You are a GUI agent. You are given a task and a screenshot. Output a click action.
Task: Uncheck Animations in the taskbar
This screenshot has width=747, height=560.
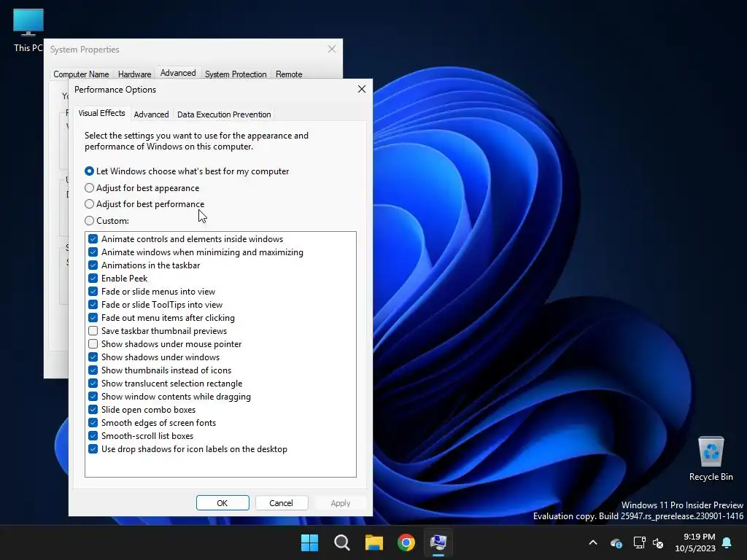[x=93, y=265]
